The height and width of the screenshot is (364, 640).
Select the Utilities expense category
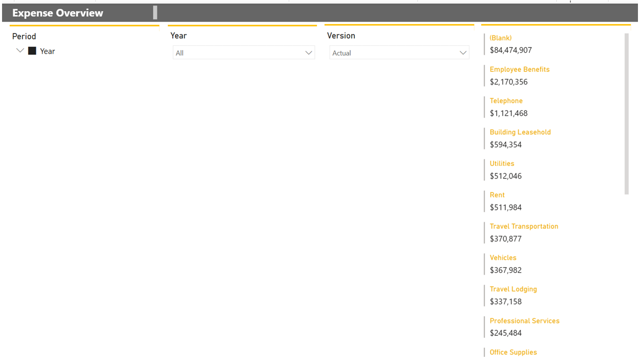[502, 163]
